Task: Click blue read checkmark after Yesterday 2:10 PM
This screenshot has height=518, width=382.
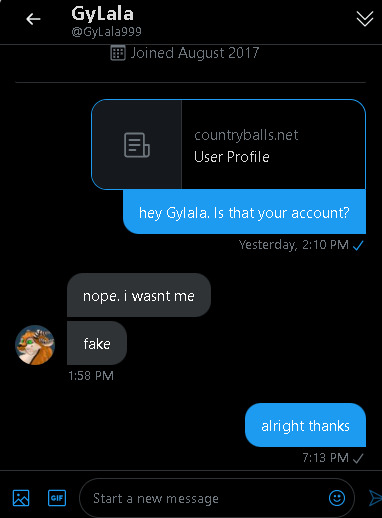Action: 358,246
